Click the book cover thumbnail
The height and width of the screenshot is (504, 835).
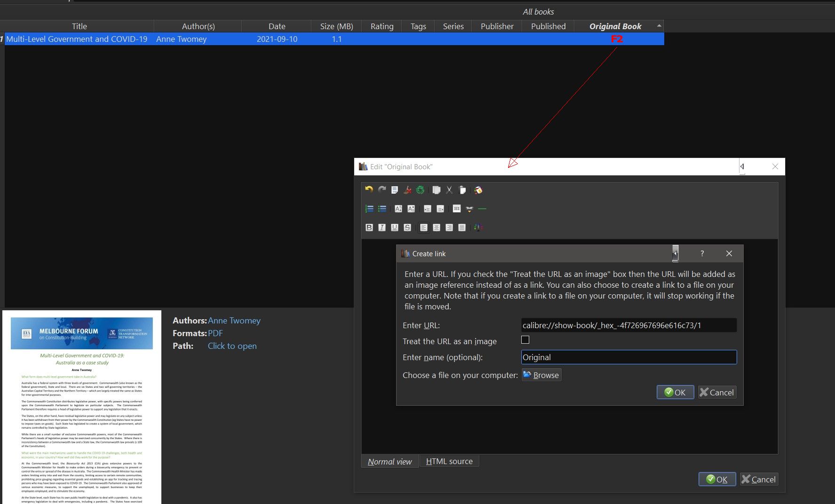click(82, 407)
